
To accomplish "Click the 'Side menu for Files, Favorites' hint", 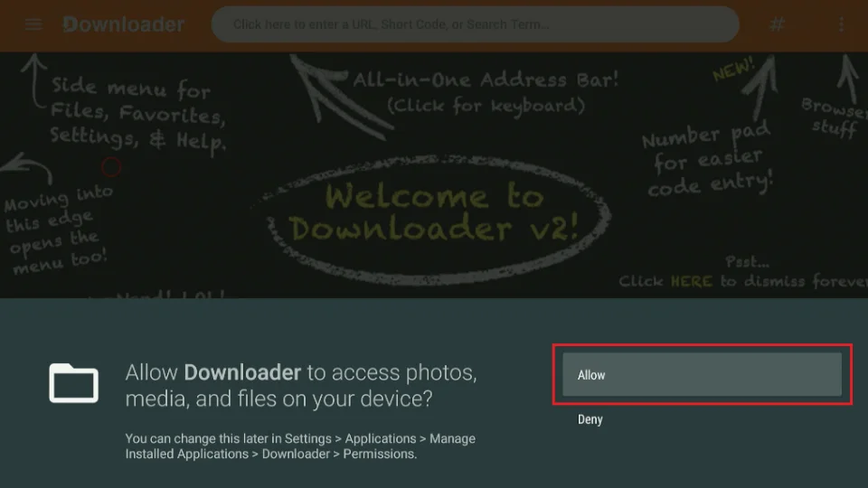I will [x=136, y=113].
